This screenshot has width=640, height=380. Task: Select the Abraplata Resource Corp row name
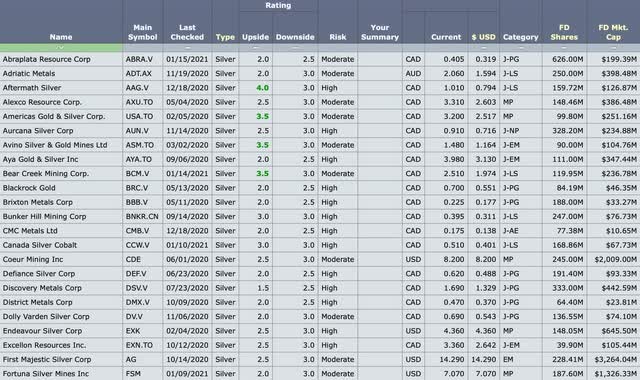[47, 59]
